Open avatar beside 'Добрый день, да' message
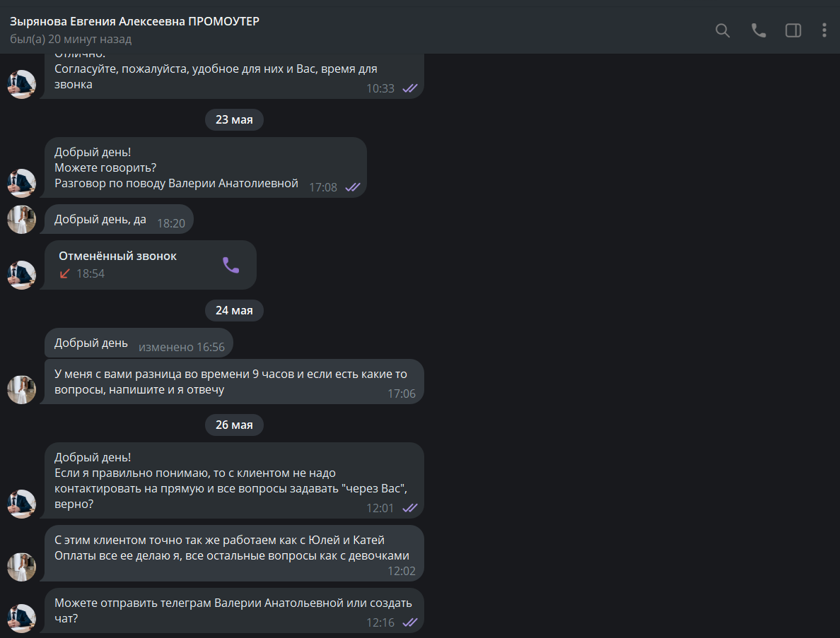 tap(21, 220)
